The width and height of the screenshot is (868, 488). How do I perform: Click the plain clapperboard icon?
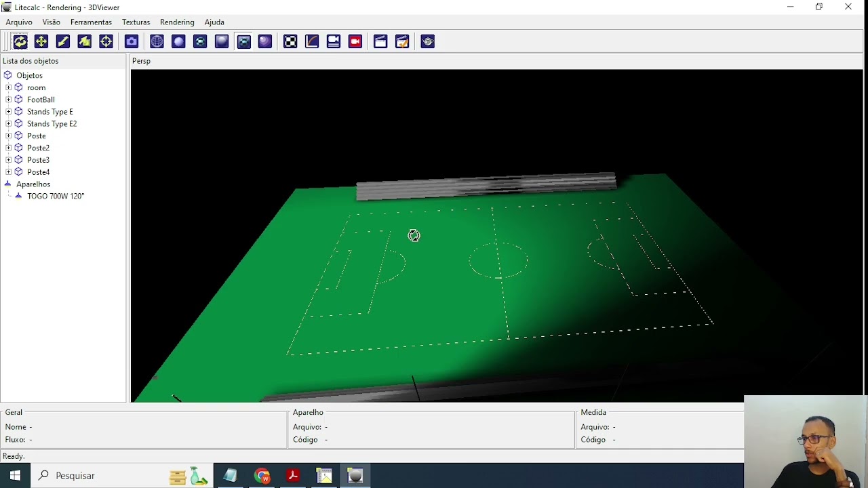click(380, 42)
